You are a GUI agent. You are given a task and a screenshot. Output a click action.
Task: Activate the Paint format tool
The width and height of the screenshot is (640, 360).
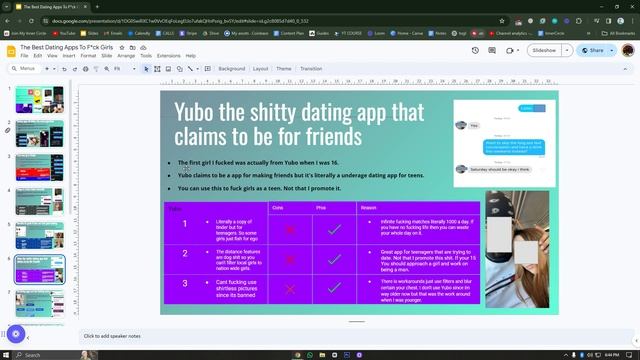(96, 69)
